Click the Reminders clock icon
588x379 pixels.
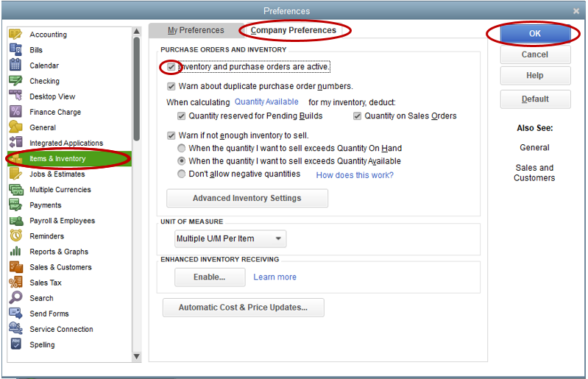(x=15, y=235)
